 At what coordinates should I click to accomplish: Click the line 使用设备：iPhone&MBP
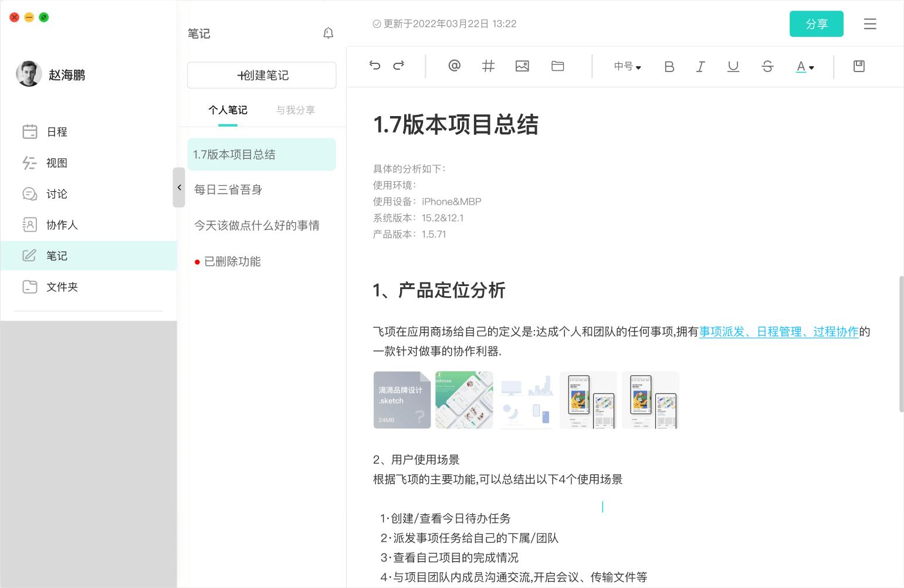427,202
